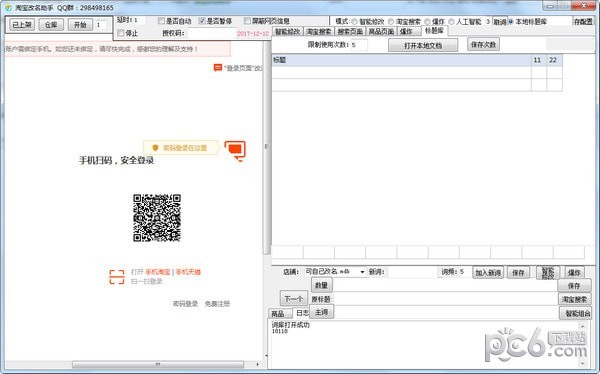Open the 手机淘宝 link
The width and height of the screenshot is (600, 374).
coord(158,272)
